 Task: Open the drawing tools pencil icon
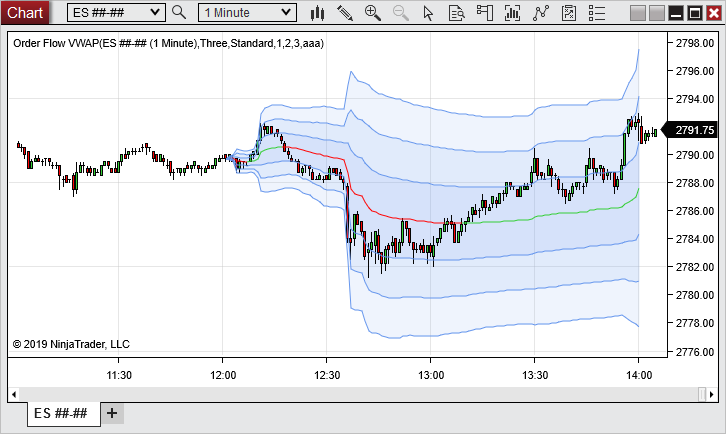[x=346, y=13]
